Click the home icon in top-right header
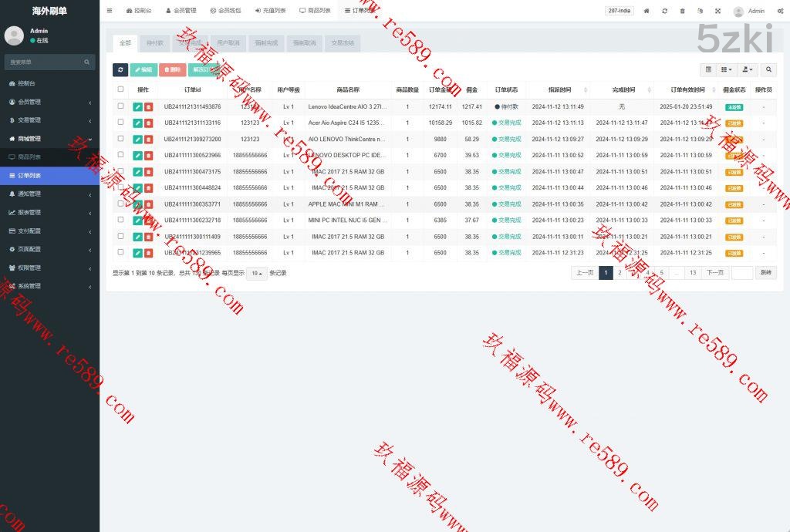Viewport: 790px width, 532px height. (647, 11)
